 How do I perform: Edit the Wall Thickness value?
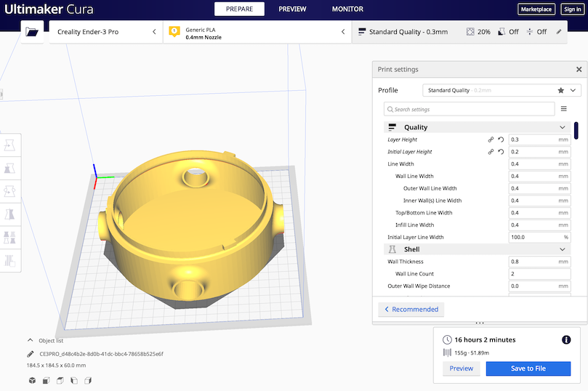pyautogui.click(x=539, y=262)
